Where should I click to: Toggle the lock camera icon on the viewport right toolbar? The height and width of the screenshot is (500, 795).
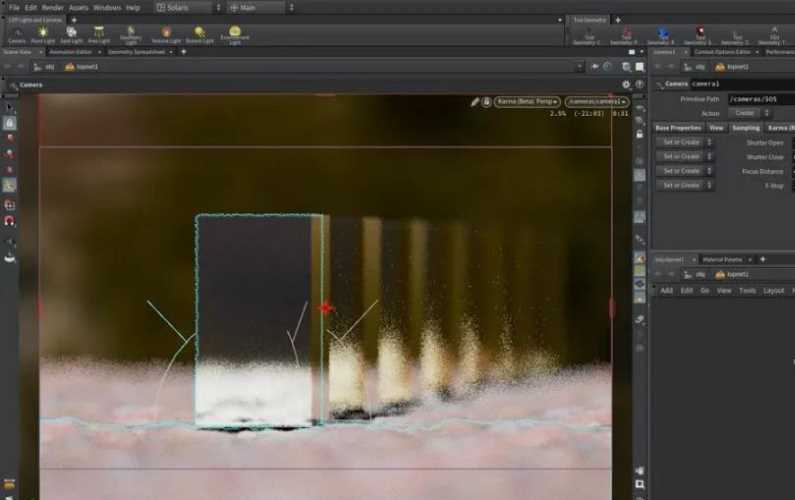click(x=640, y=134)
